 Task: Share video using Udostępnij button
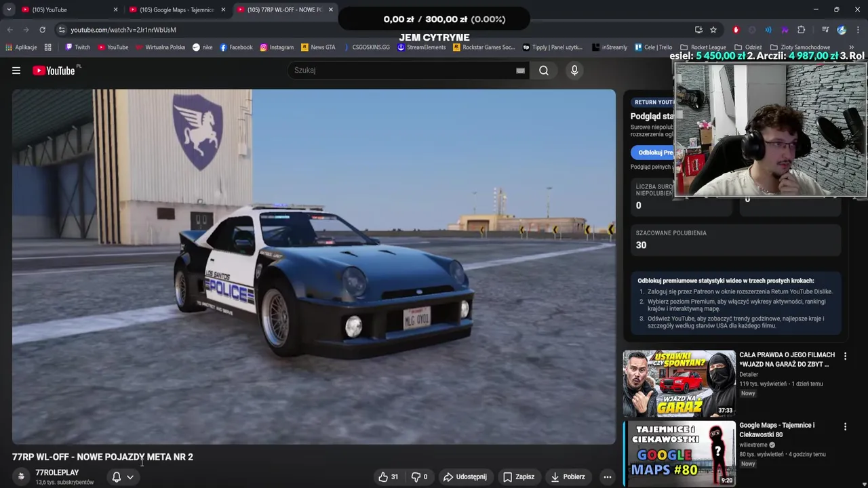[465, 477]
